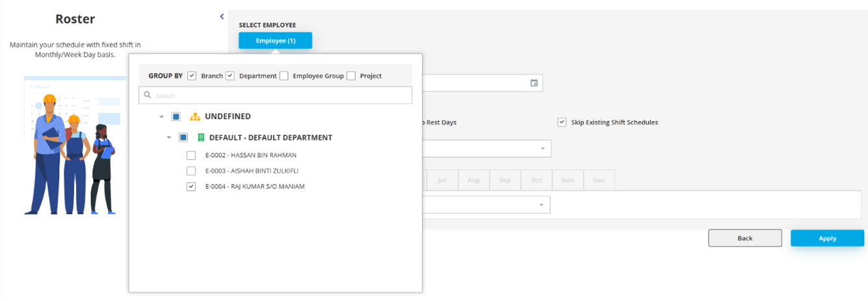Click the UNDEFINED branch organization icon
Viewport: 868px width, 301px height.
point(194,117)
